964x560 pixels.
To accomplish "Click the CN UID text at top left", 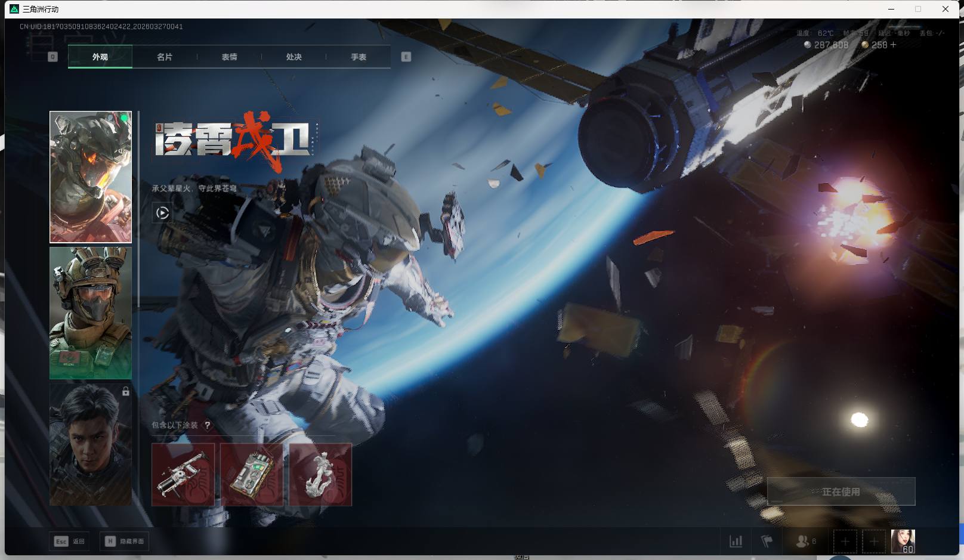I will (x=101, y=27).
